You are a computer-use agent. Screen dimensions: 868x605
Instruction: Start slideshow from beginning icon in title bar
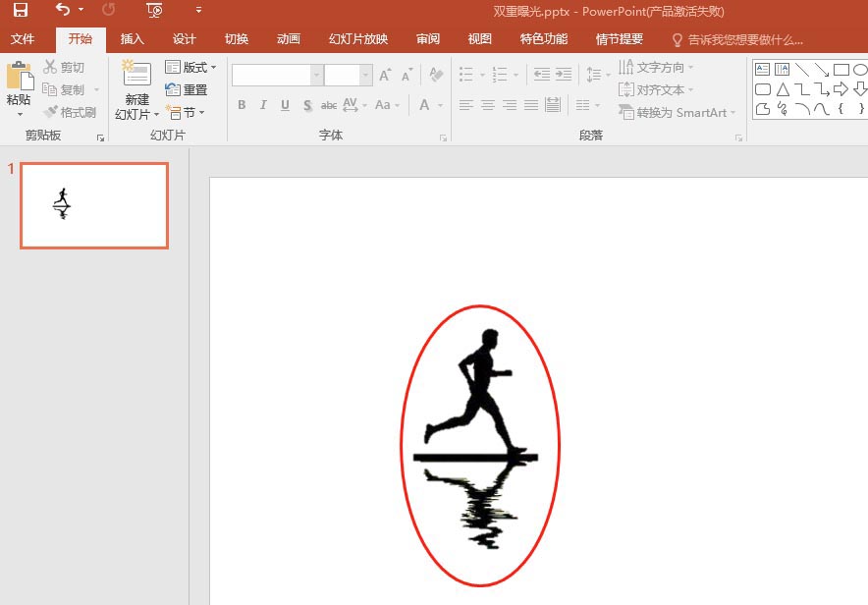pyautogui.click(x=154, y=10)
